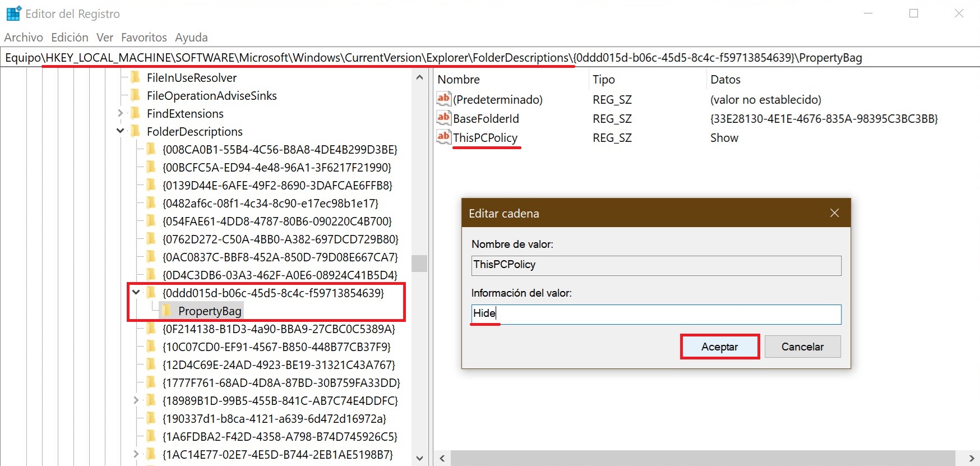Select the FileInUseResolver folder icon
980x466 pixels.
tap(135, 77)
